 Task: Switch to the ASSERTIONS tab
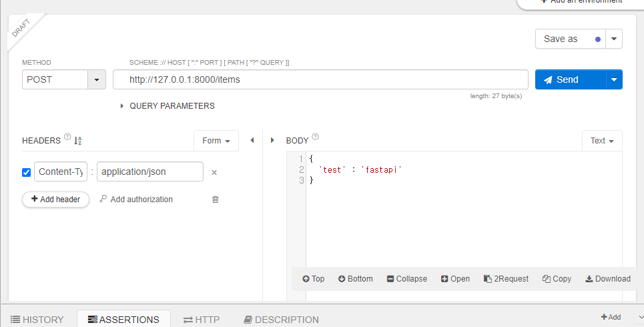click(123, 319)
